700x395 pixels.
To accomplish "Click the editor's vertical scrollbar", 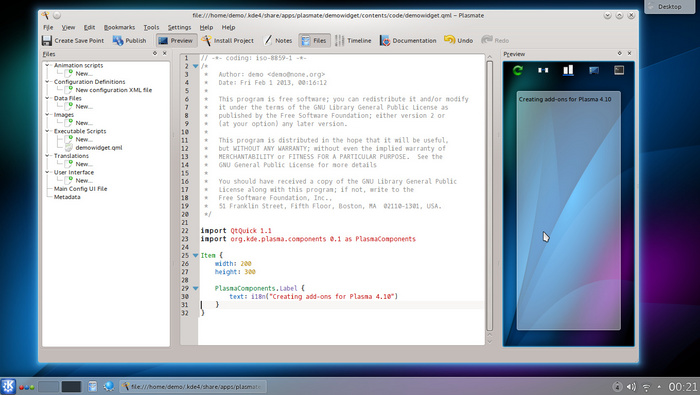I will [489, 196].
